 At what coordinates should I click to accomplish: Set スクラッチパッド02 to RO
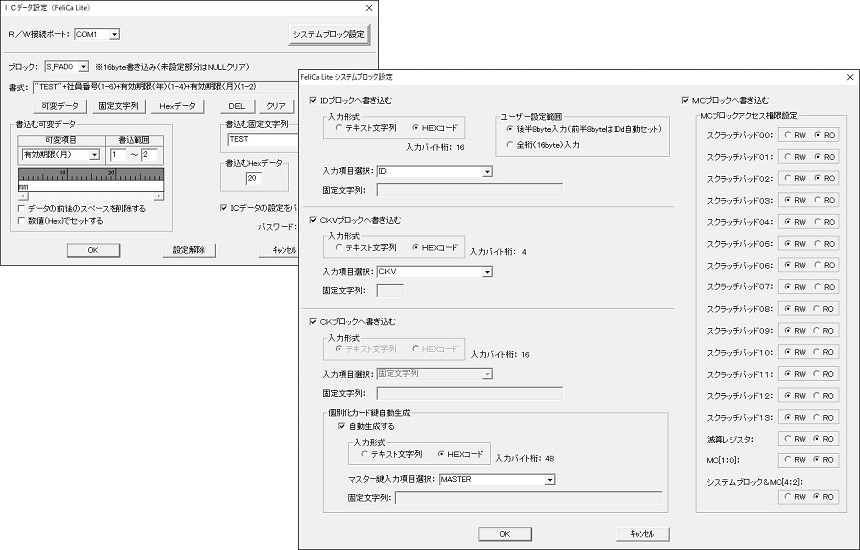pyautogui.click(x=818, y=178)
